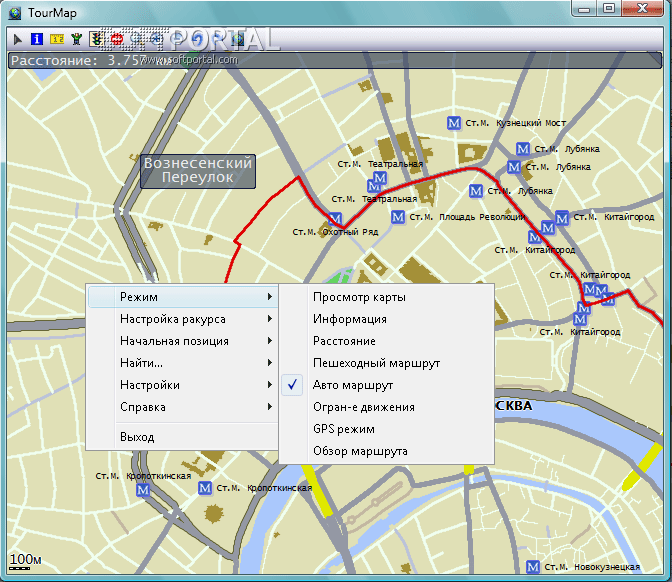The width and height of the screenshot is (672, 582).
Task: Expand Начальная позиция submenu arrow
Action: tap(270, 341)
